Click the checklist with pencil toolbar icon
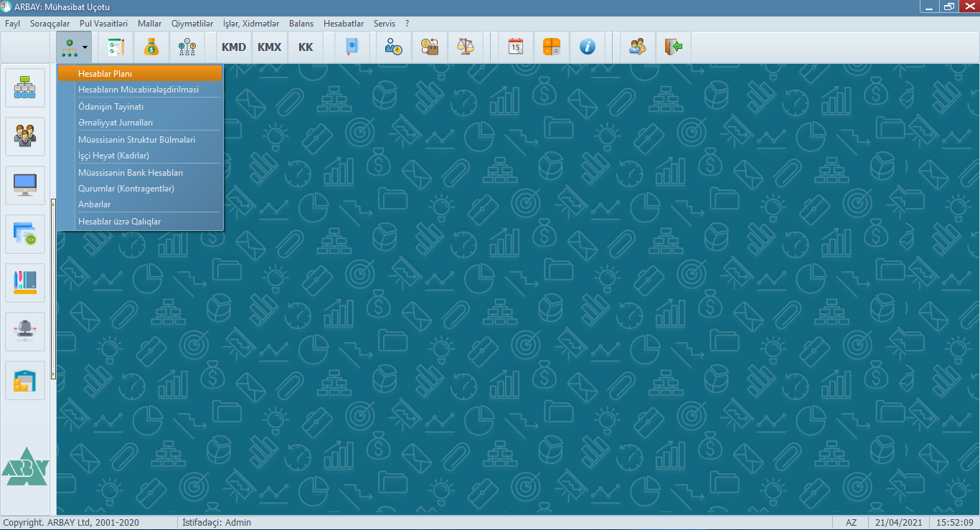The height and width of the screenshot is (530, 980). 116,47
